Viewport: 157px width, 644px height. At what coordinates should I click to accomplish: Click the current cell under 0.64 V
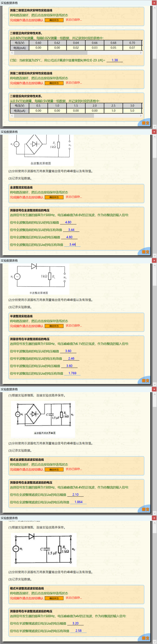click(76, 48)
